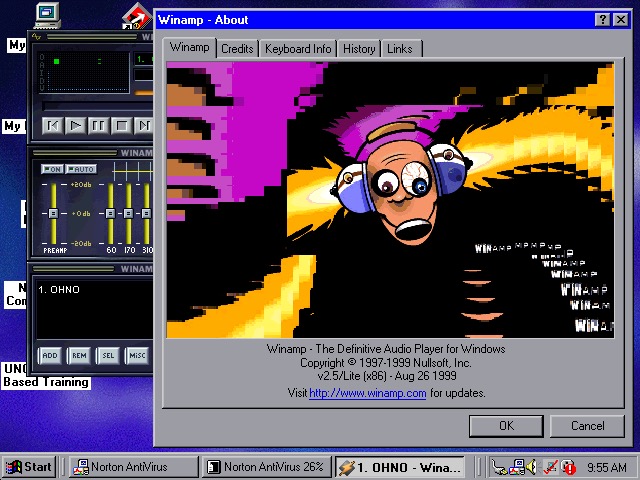Select the red shortcut desktop icon
This screenshot has height=480, width=640.
[137, 16]
